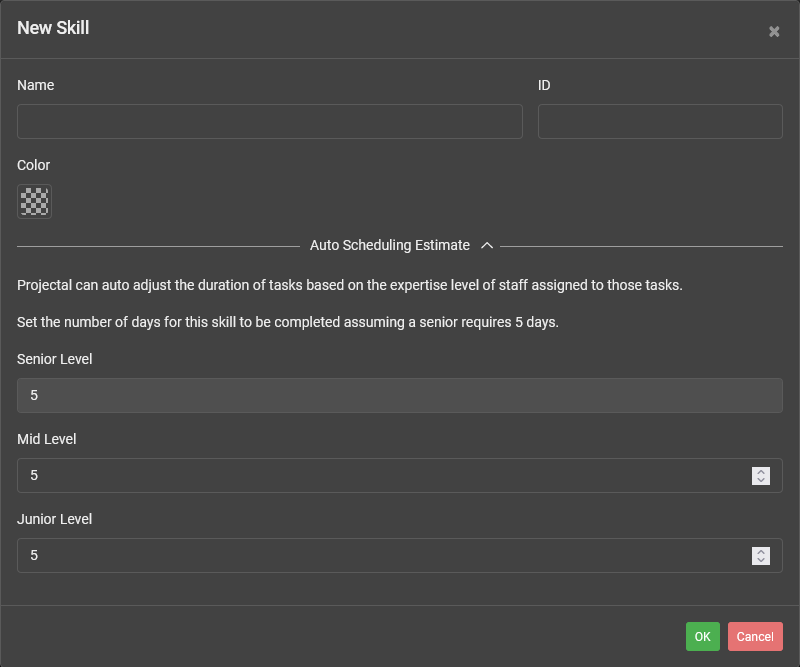Click the Senior Level label
Viewport: 800px width, 667px height.
pyautogui.click(x=54, y=359)
